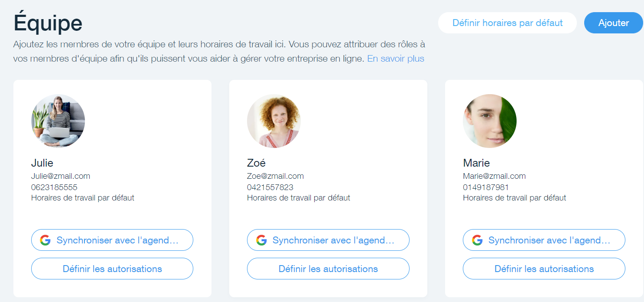Viewport: 644px width, 302px height.
Task: Définir les autorisations for Zoé
Action: 328,269
